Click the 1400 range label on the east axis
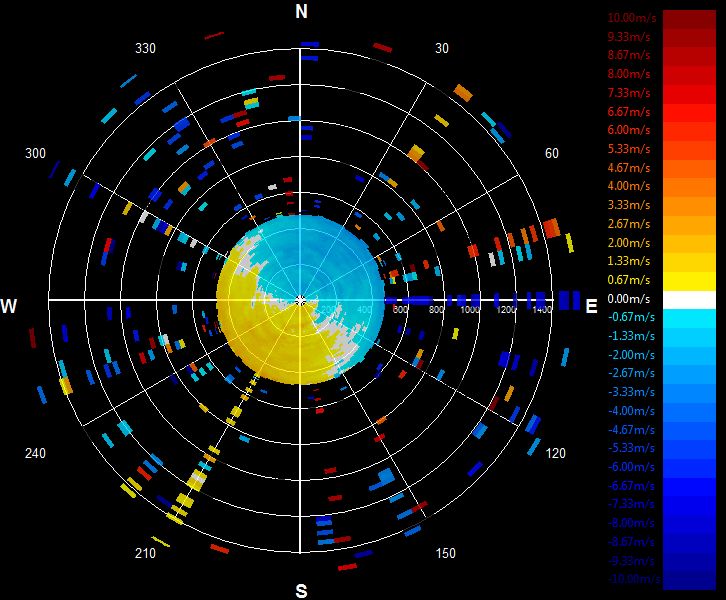 pos(542,309)
